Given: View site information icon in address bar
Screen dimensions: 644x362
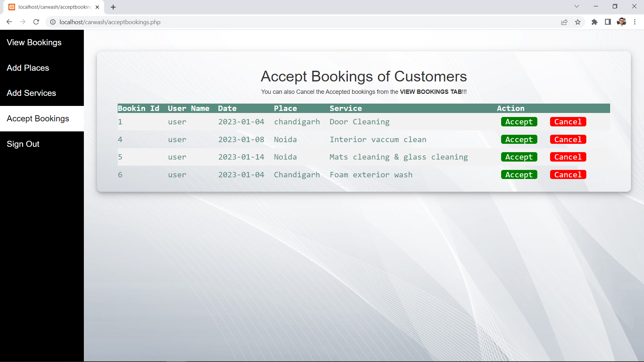Looking at the screenshot, I should click(x=53, y=22).
